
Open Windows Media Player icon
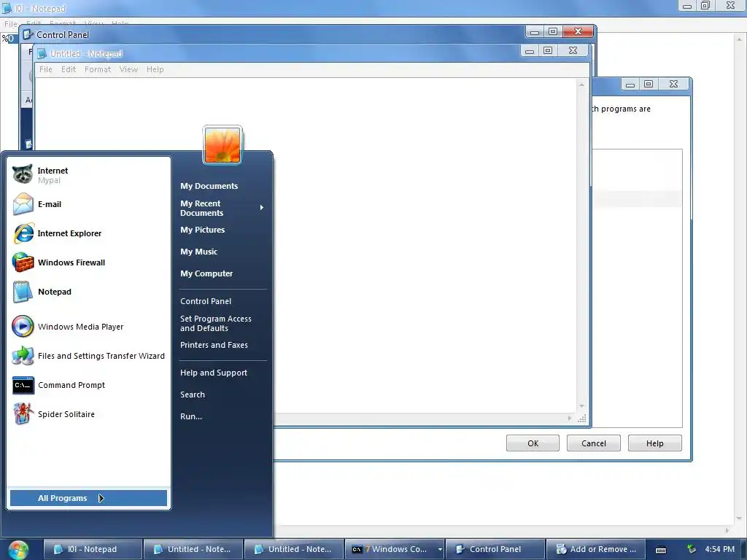23,327
